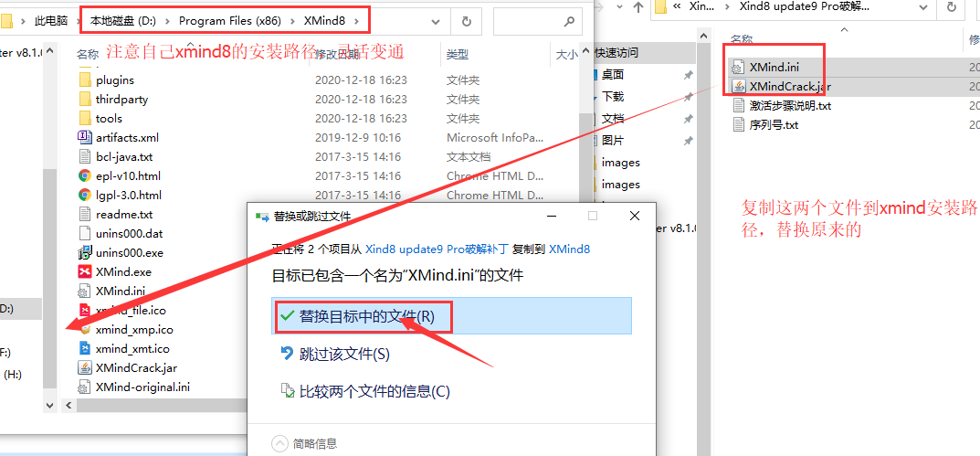Image resolution: width=980 pixels, height=456 pixels.
Task: Refresh the XMind8 folder window
Action: [x=466, y=21]
